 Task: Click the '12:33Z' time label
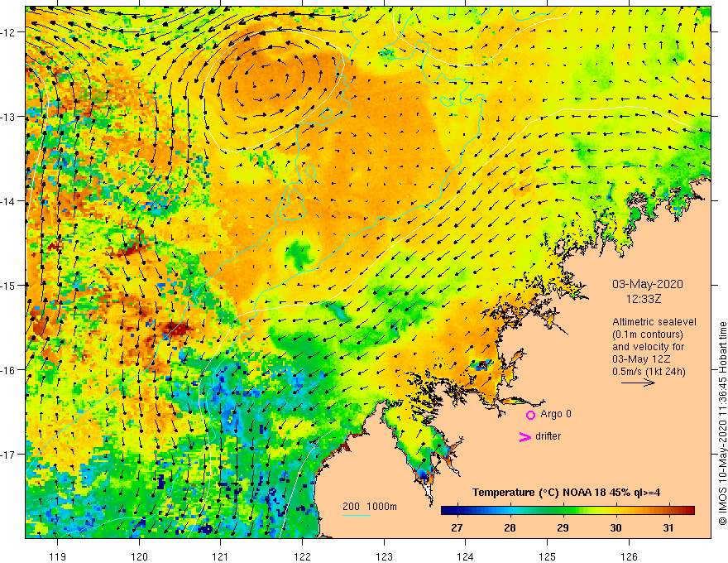[x=644, y=299]
